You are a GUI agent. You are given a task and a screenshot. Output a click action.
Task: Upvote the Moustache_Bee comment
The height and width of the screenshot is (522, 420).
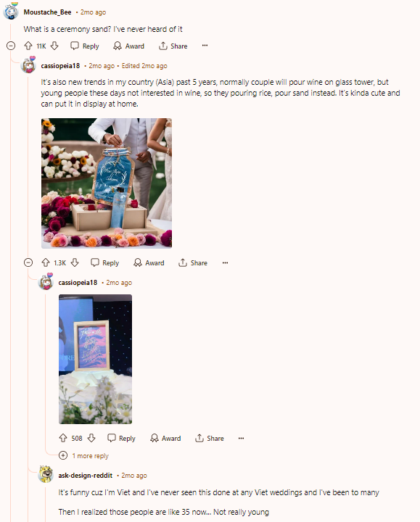(x=28, y=46)
